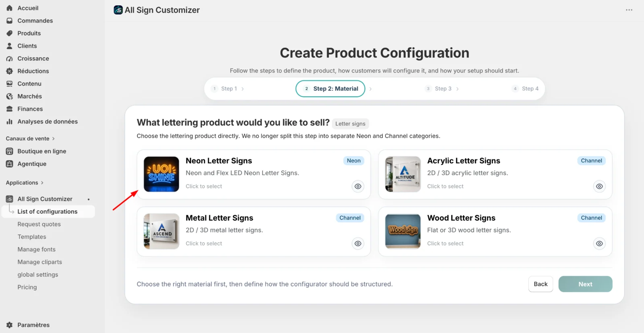Expand the Applications section
Viewport: 644px width, 333px height.
tap(25, 183)
